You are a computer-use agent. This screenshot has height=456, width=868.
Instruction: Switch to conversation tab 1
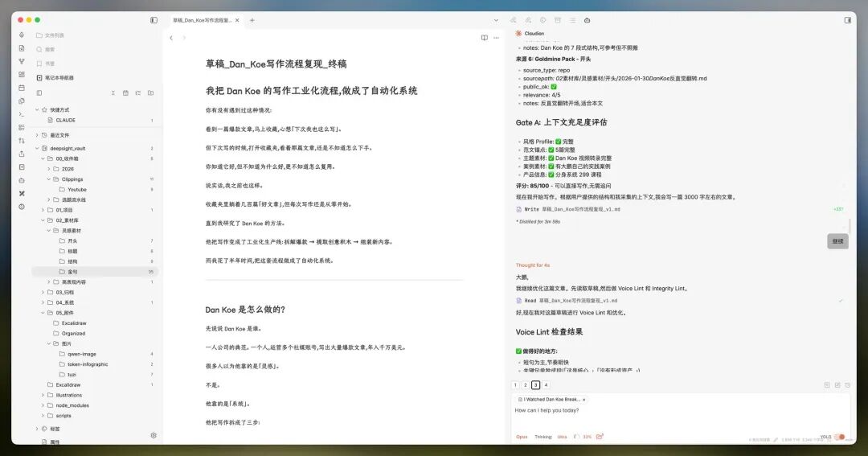tap(515, 385)
